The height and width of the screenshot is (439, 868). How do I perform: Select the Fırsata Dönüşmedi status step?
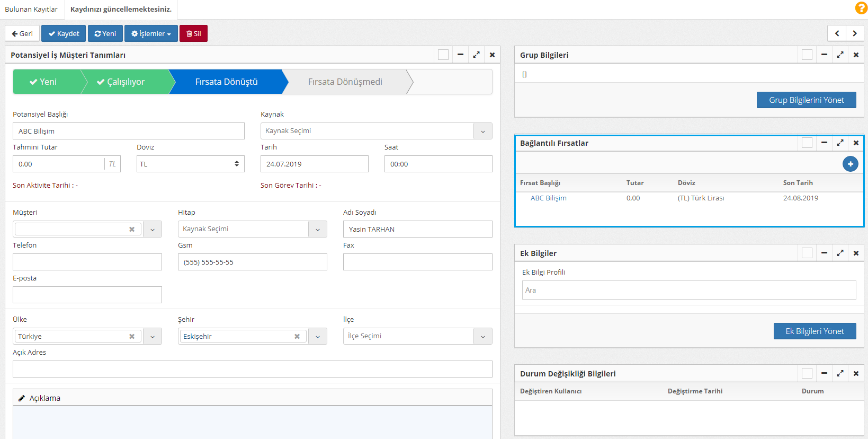(x=345, y=82)
